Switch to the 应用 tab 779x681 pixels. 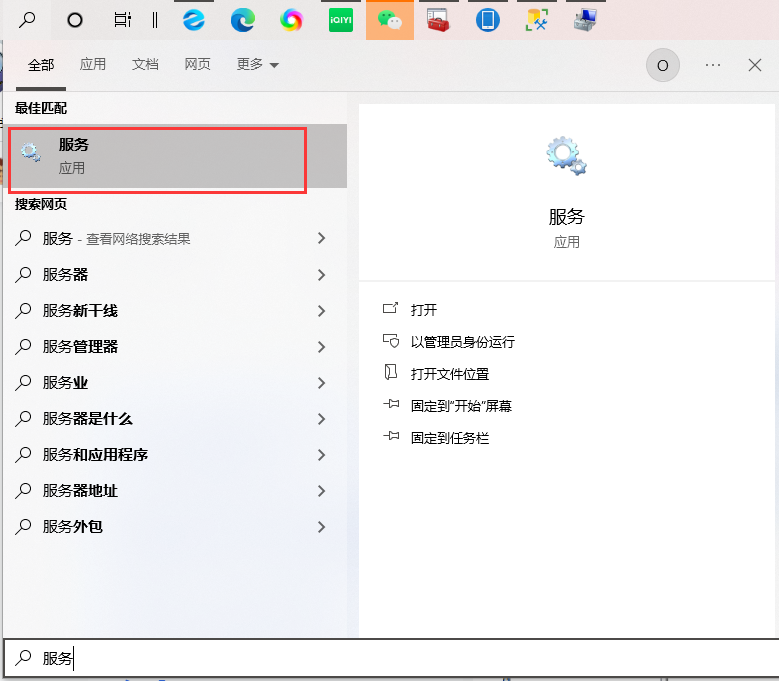point(93,64)
